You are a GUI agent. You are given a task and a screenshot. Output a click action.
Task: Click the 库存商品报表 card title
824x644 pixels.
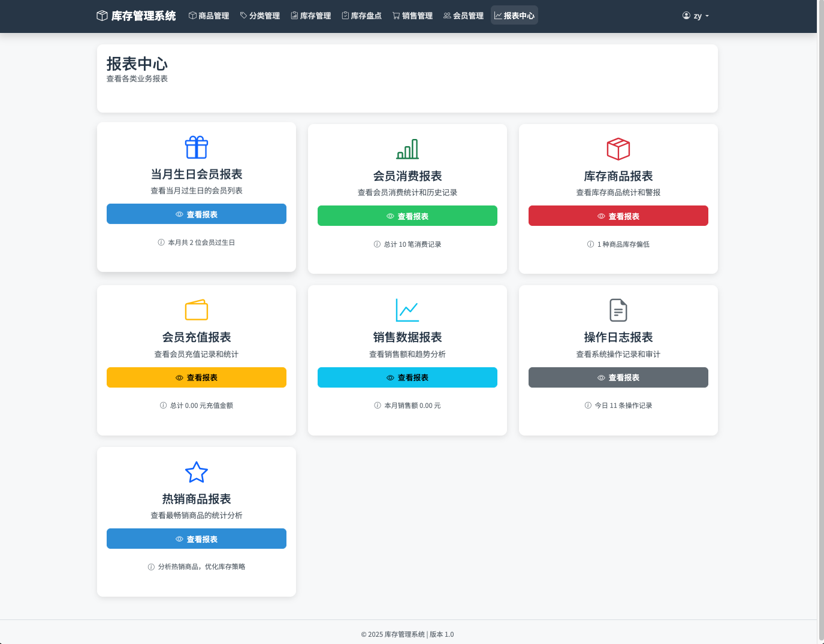click(x=618, y=176)
